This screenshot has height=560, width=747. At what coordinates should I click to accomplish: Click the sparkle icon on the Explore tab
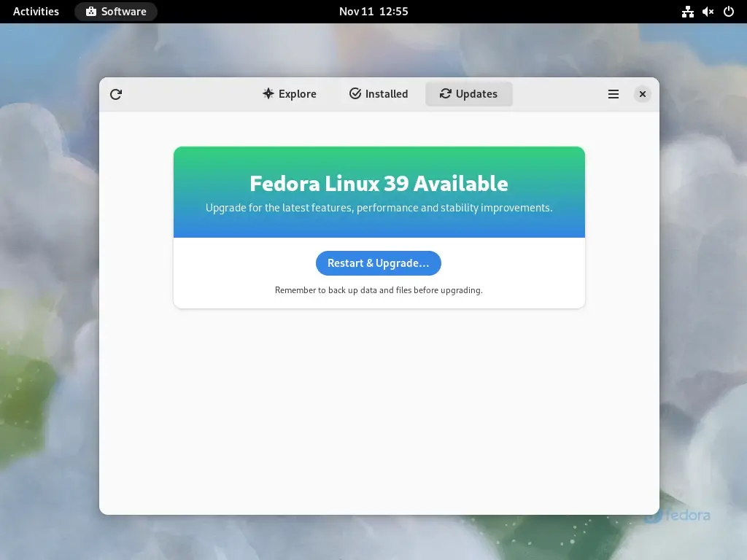[x=268, y=93]
